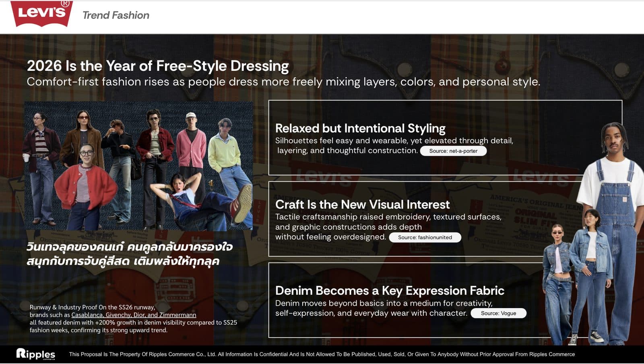Open the "Source: Vogue" pill
Screen dimensions: 644x364
[x=498, y=313]
